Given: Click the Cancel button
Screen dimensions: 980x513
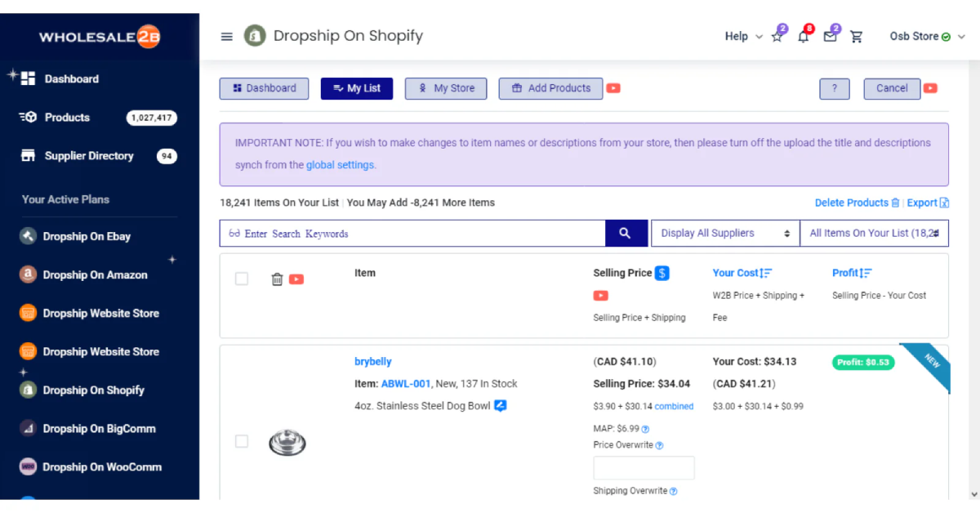Looking at the screenshot, I should tap(892, 88).
